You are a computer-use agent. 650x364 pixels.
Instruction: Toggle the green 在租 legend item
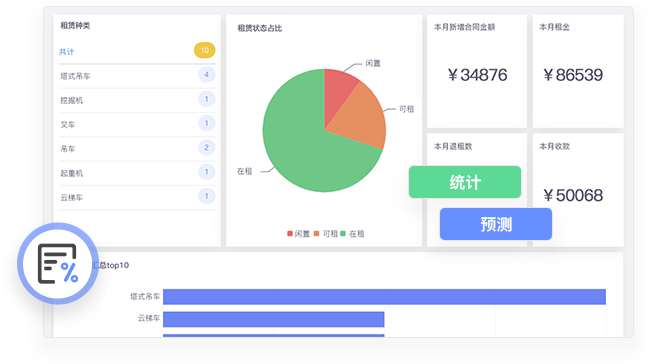click(x=352, y=234)
